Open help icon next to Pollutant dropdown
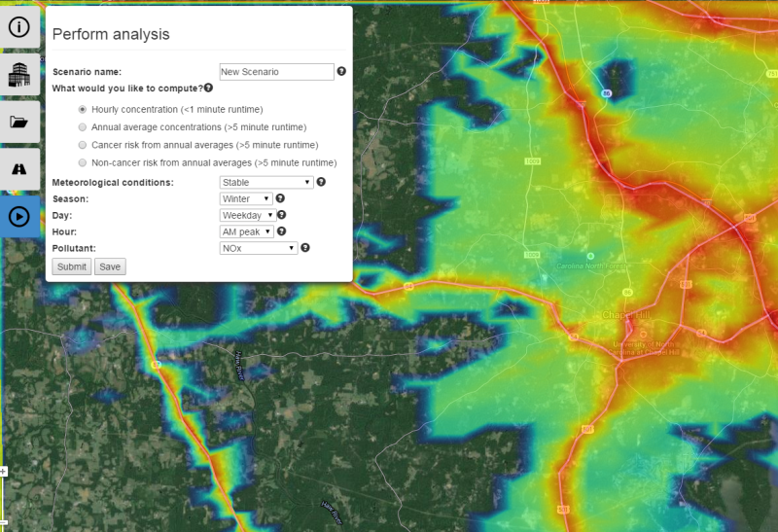This screenshot has width=778, height=532. pyautogui.click(x=304, y=248)
